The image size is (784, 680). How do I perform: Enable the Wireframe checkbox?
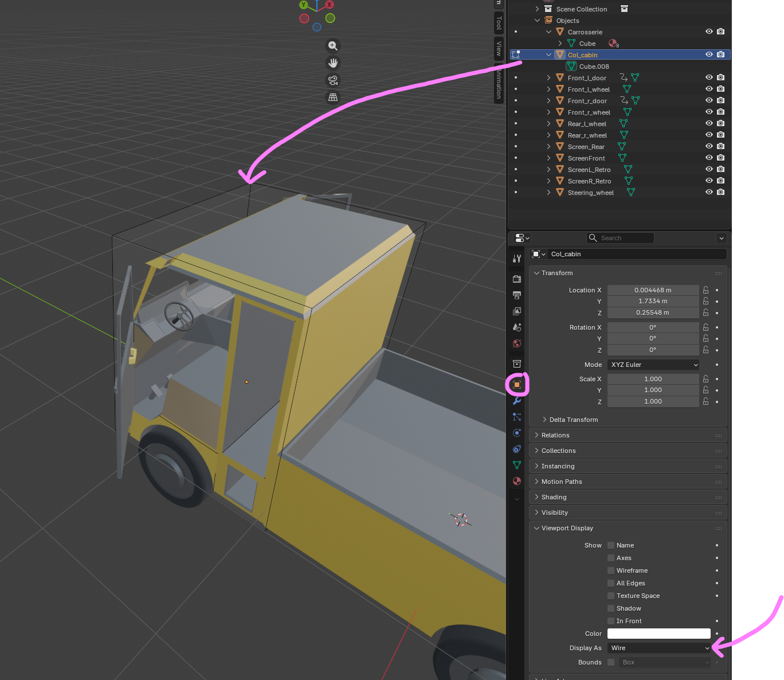pos(611,570)
